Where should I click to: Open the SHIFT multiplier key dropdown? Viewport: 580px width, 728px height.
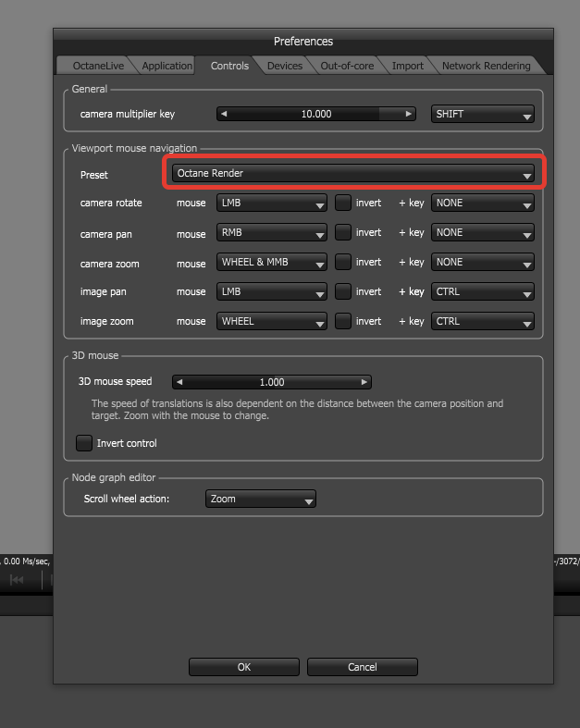click(483, 114)
